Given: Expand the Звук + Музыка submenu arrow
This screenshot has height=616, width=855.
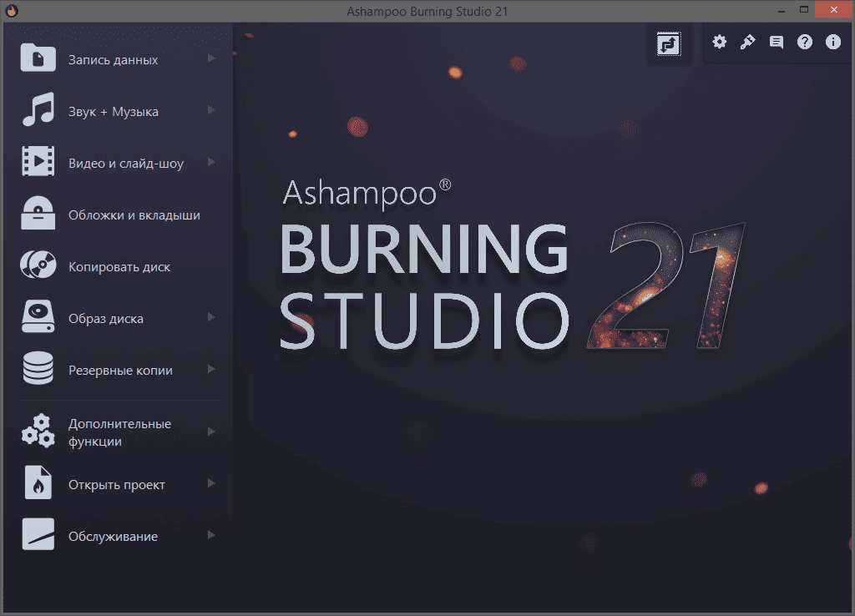Looking at the screenshot, I should click(x=211, y=110).
